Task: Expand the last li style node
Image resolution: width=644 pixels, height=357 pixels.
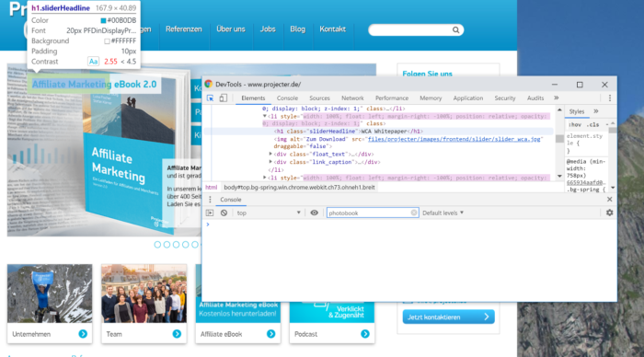Action: (x=265, y=178)
